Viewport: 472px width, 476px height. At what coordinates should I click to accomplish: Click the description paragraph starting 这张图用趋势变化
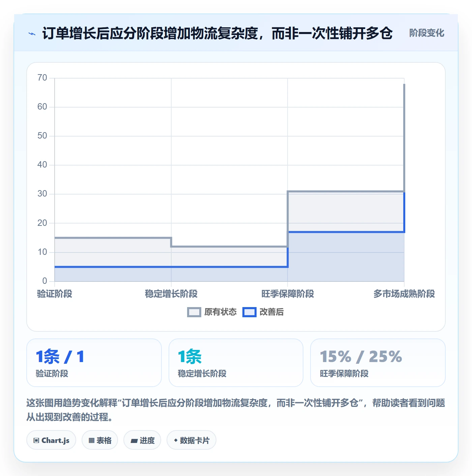pyautogui.click(x=236, y=410)
